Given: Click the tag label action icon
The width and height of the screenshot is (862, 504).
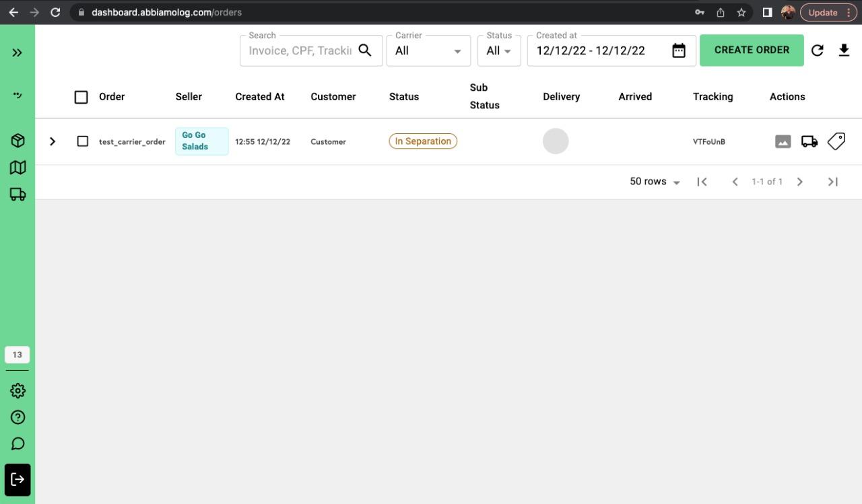Looking at the screenshot, I should [x=836, y=141].
